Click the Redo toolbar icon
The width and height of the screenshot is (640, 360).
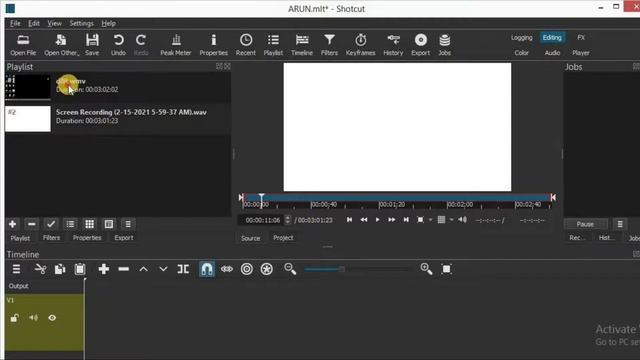coord(141,45)
